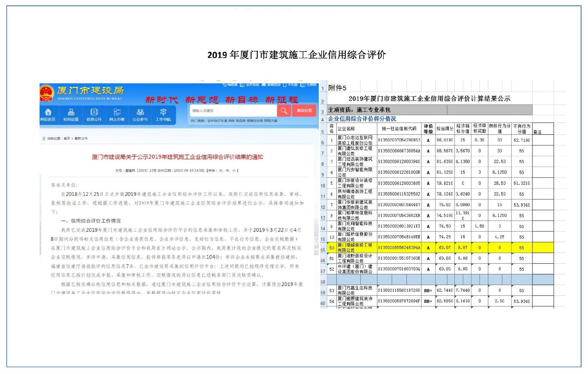Select value 1.50 in row 14
This screenshot has height=374, width=588.
(x=480, y=226)
